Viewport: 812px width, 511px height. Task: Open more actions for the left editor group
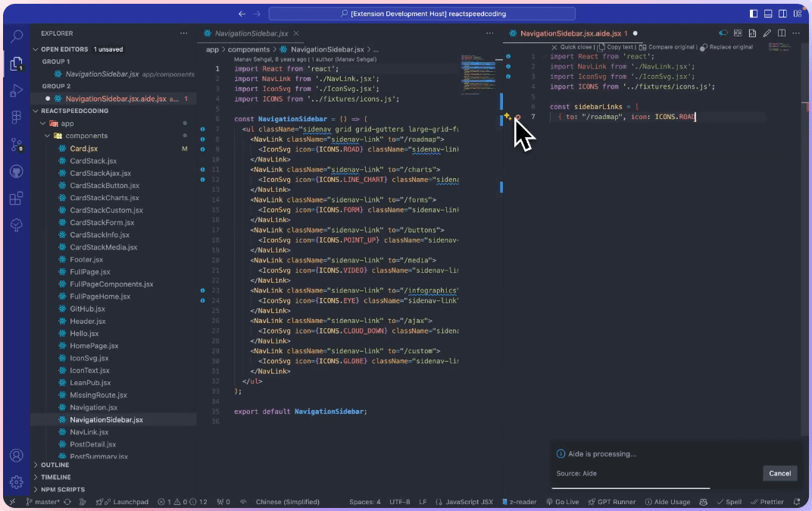[x=490, y=33]
